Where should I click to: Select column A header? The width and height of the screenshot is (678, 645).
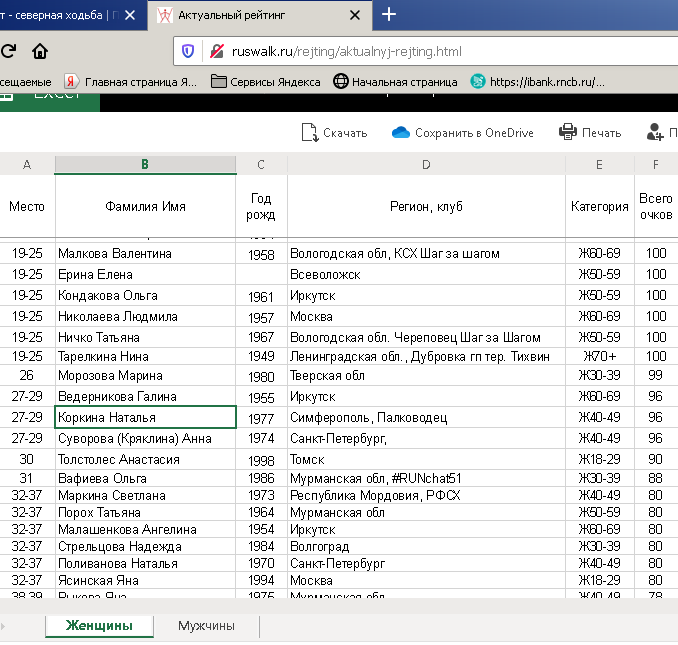tap(27, 164)
